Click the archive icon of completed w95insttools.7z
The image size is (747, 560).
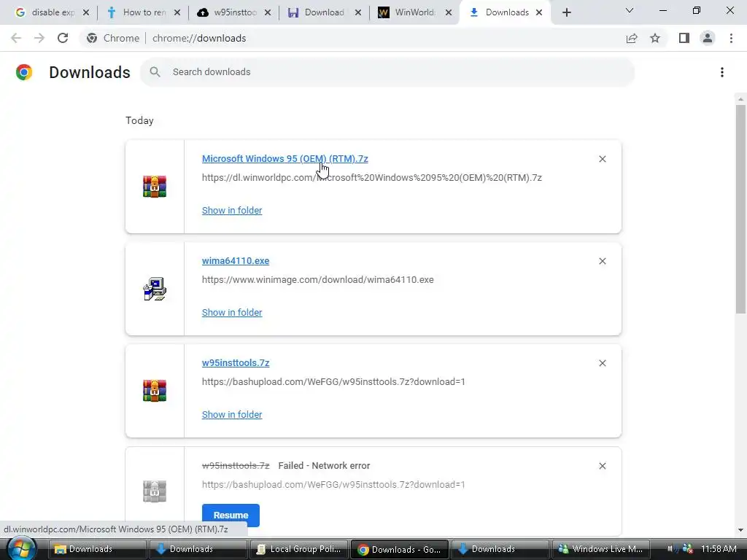point(155,391)
